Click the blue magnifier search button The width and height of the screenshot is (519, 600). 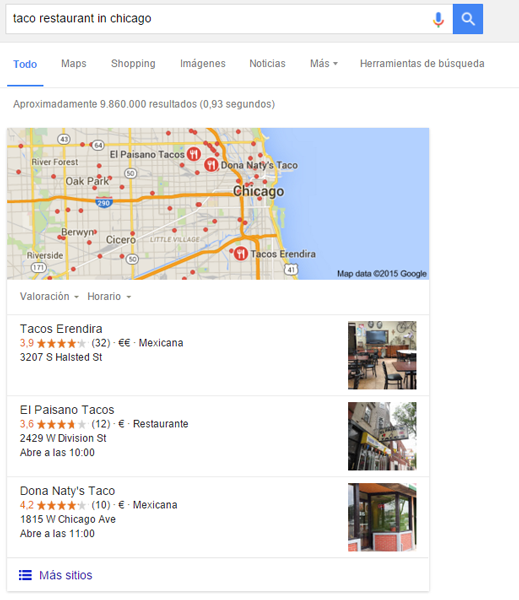468,19
